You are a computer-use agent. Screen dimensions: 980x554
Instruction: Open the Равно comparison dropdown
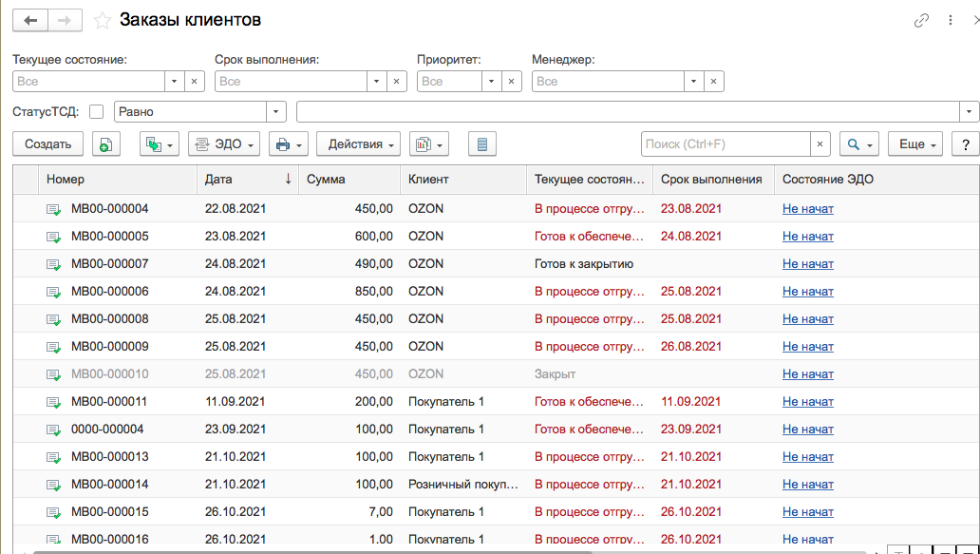coord(276,112)
